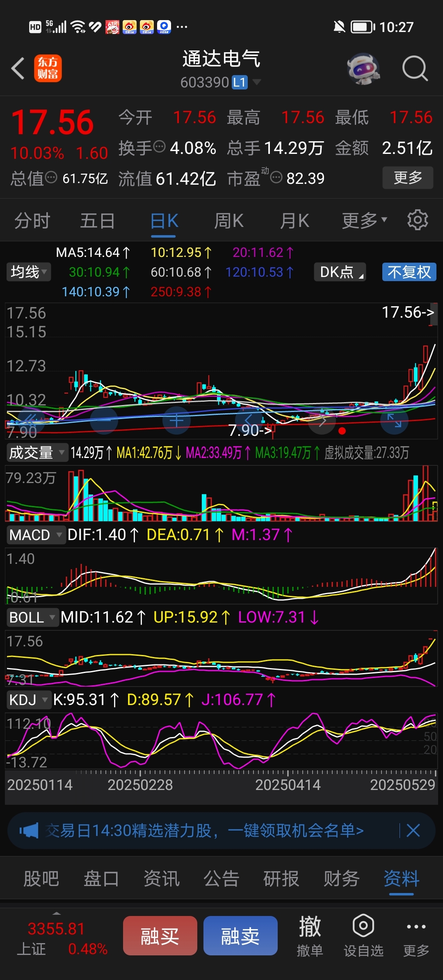Viewport: 443px width, 980px height.
Task: Tap the 成交量 volume sub-chart area
Action: tap(221, 493)
